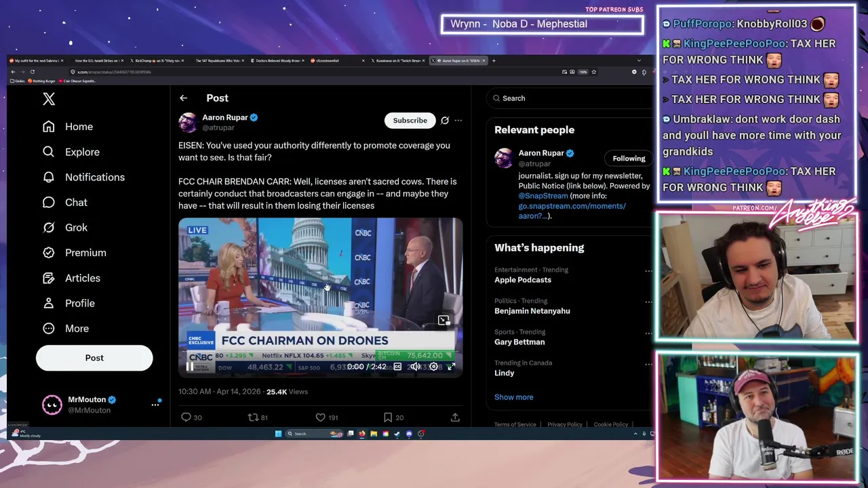This screenshot has height=488, width=868.
Task: Switch to the 147 Republicans tab
Action: [x=218, y=60]
